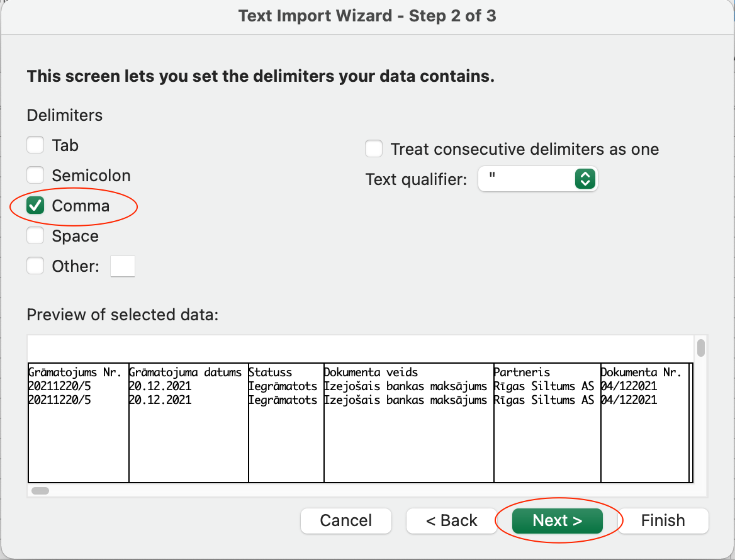Click the Dokumenta Nr. preview header
Image resolution: width=735 pixels, height=560 pixels.
click(x=641, y=372)
